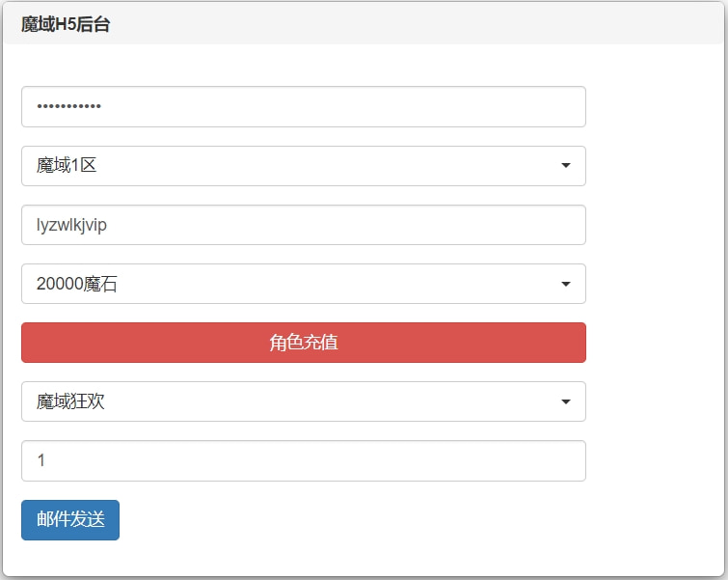728x580 pixels.
Task: Click the 魔域狂欢 label in the mail item selector
Action: pos(70,401)
